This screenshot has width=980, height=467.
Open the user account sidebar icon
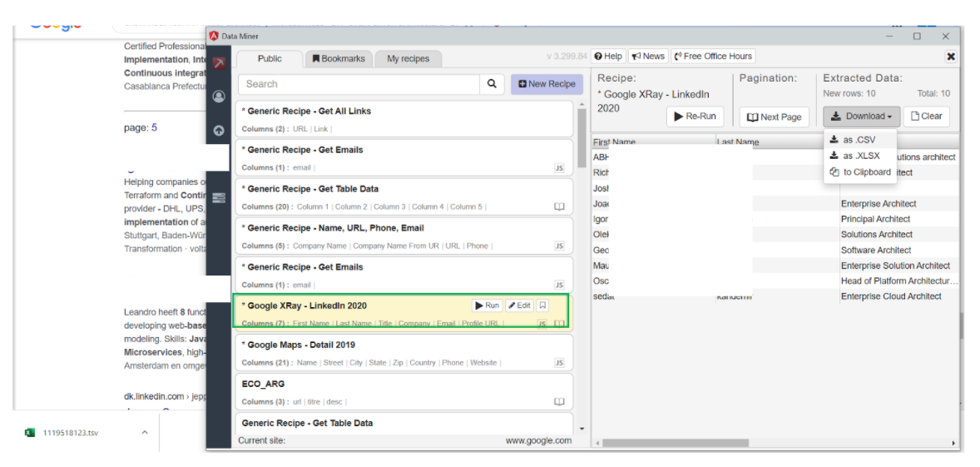pyautogui.click(x=219, y=97)
